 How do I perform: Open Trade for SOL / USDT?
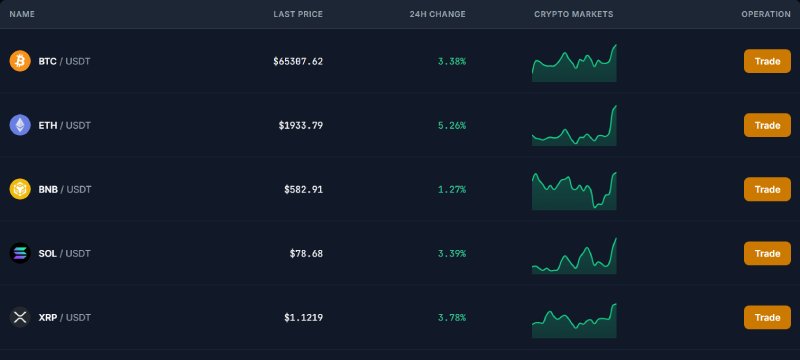767,253
